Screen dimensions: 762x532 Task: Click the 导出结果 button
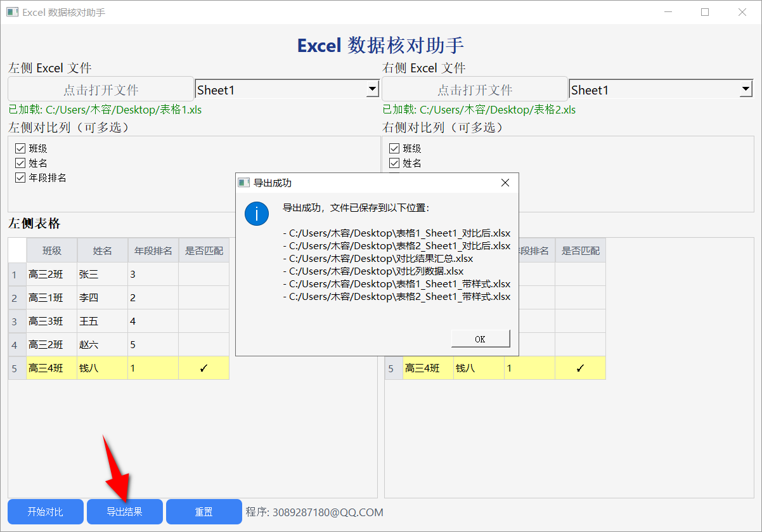point(124,512)
